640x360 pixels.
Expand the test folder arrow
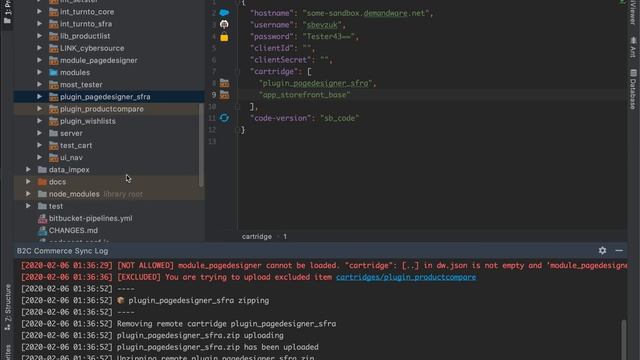[x=28, y=206]
